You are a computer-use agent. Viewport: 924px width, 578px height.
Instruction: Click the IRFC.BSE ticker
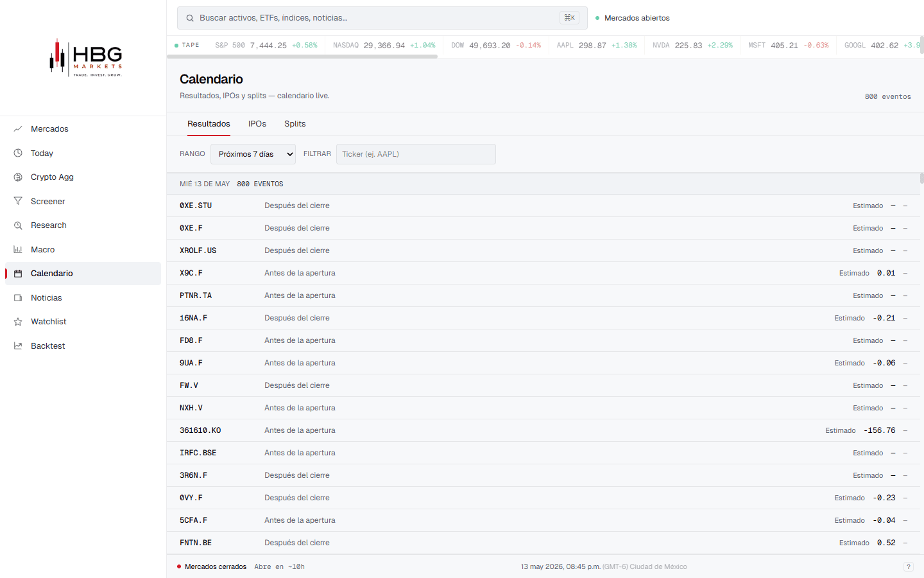coord(198,453)
